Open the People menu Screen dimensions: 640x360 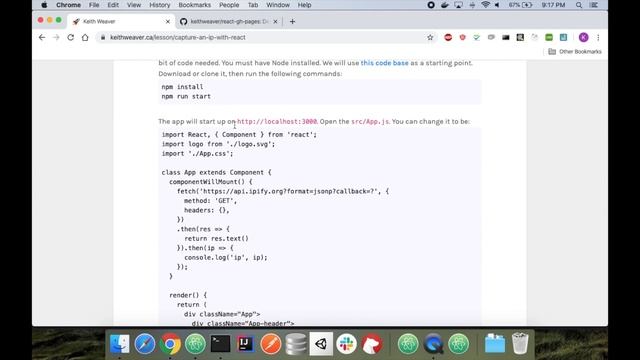click(229, 5)
